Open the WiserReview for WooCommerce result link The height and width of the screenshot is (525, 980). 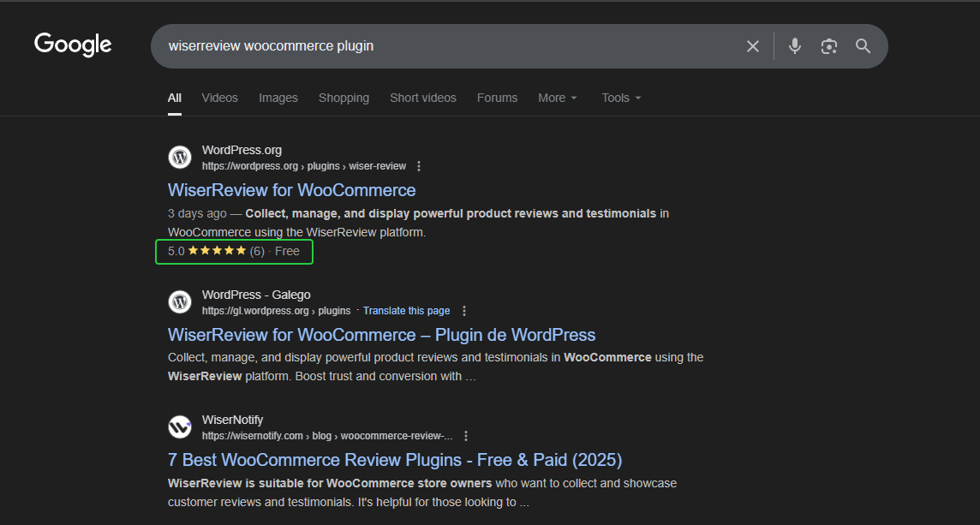pyautogui.click(x=292, y=190)
